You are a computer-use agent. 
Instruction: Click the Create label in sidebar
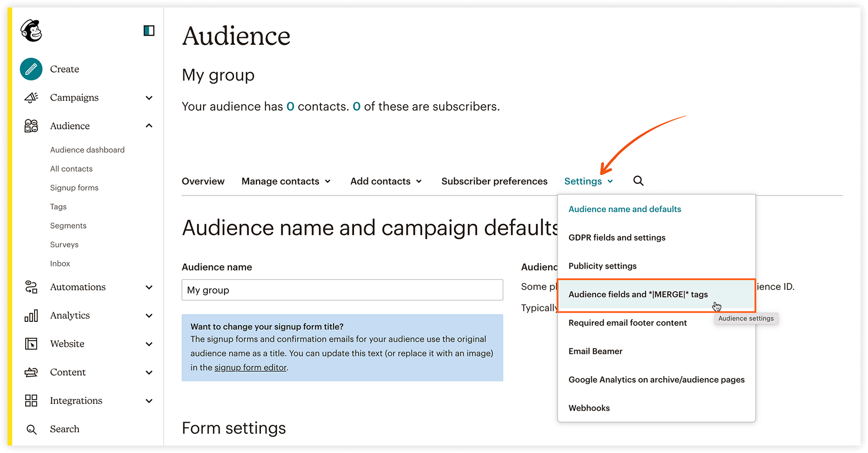(65, 69)
